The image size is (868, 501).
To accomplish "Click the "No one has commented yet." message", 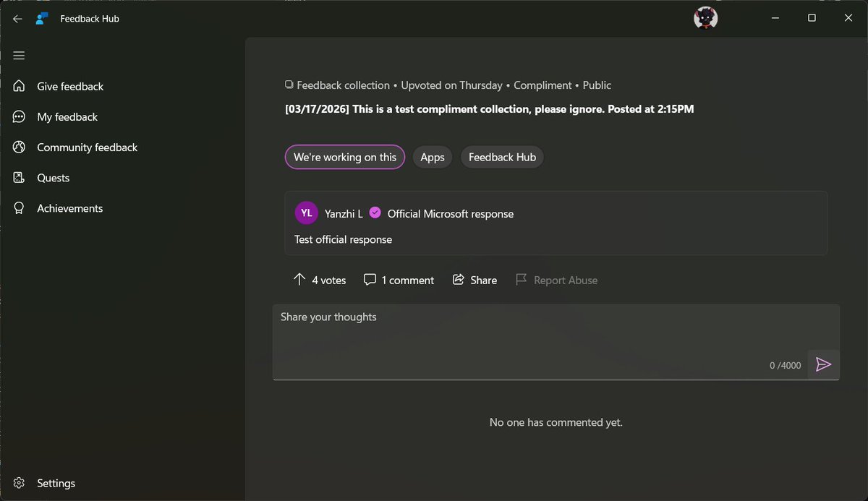I will coord(556,422).
